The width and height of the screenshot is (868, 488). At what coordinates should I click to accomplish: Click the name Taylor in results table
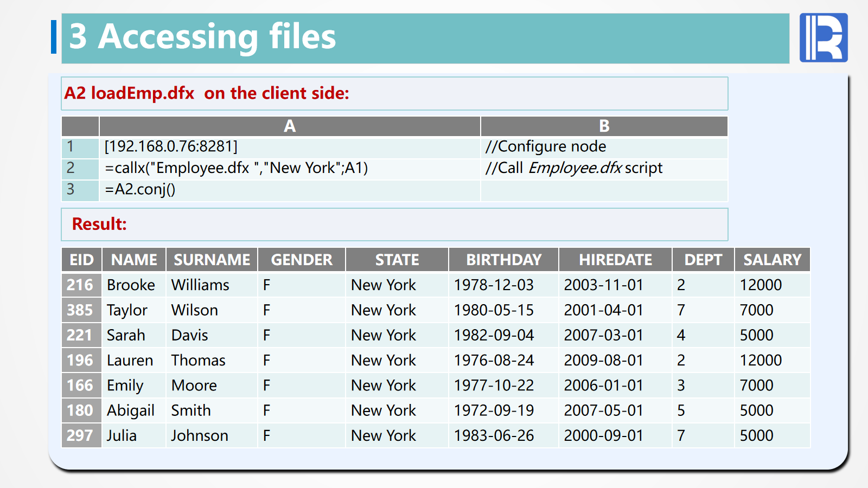[127, 310]
